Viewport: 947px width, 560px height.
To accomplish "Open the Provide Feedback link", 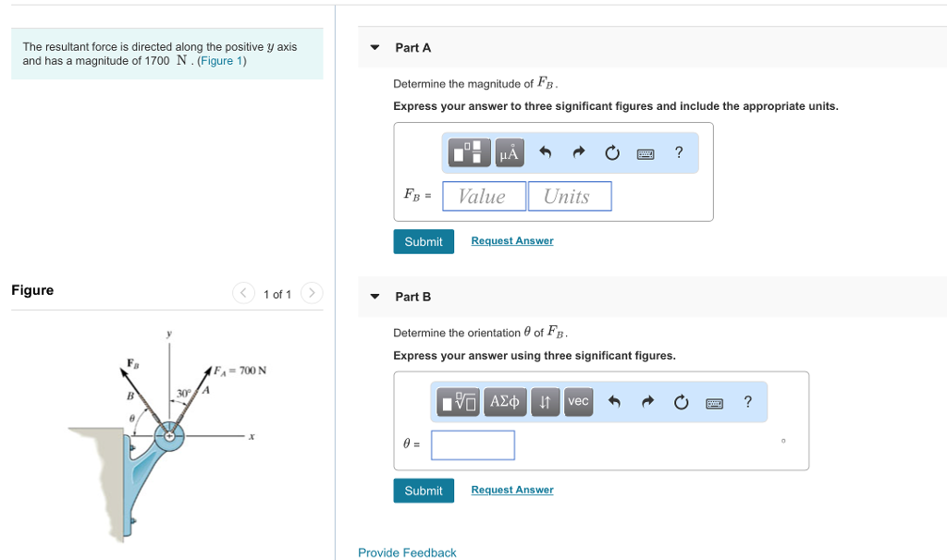I will tap(407, 552).
